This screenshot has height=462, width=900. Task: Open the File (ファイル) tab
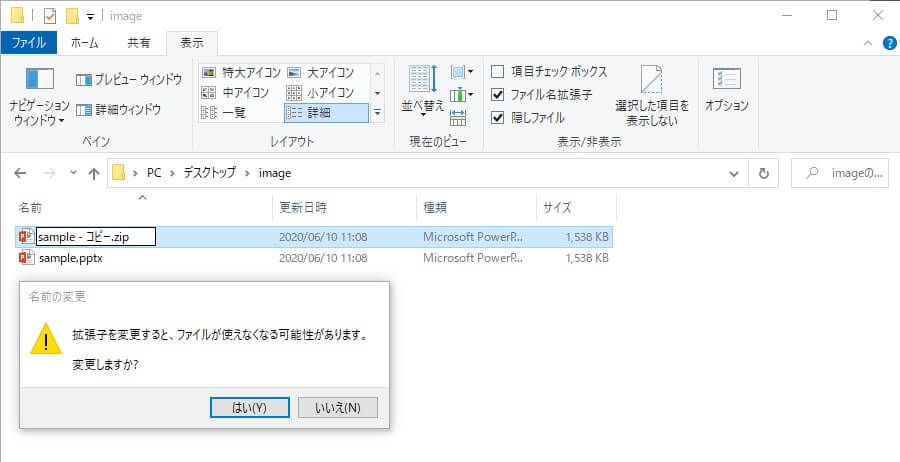pyautogui.click(x=29, y=43)
